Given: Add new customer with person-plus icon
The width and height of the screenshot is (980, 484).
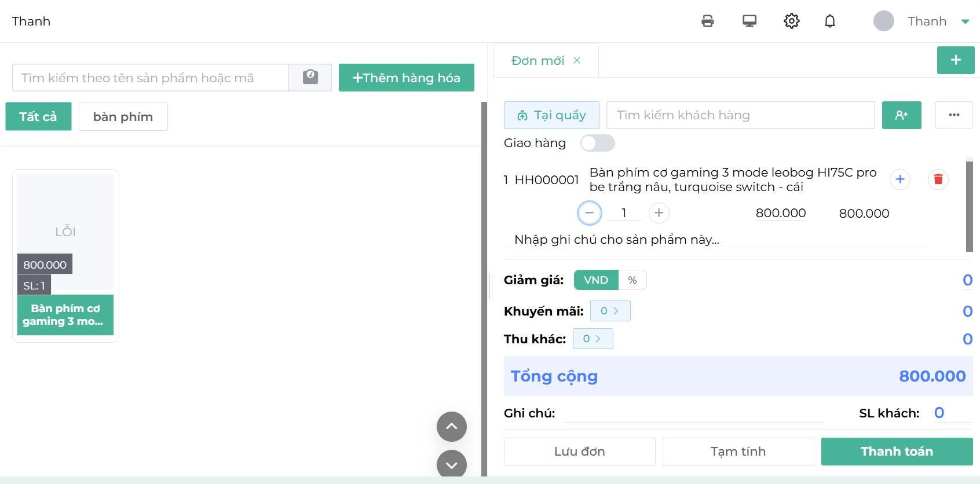Looking at the screenshot, I should point(901,115).
